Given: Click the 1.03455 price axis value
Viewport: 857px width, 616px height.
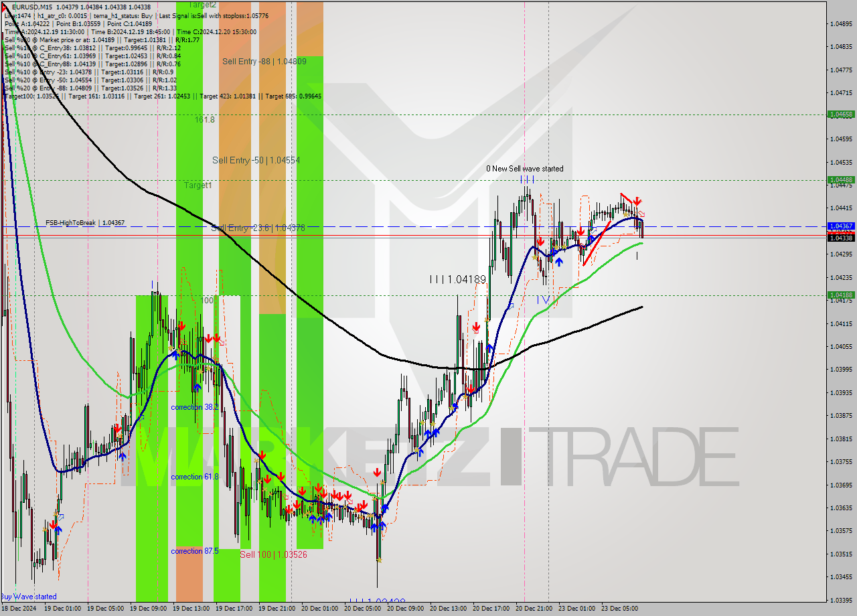Looking at the screenshot, I should point(841,577).
